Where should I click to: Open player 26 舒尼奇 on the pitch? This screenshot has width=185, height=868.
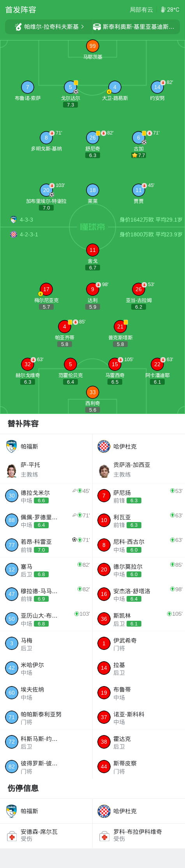coord(92,138)
